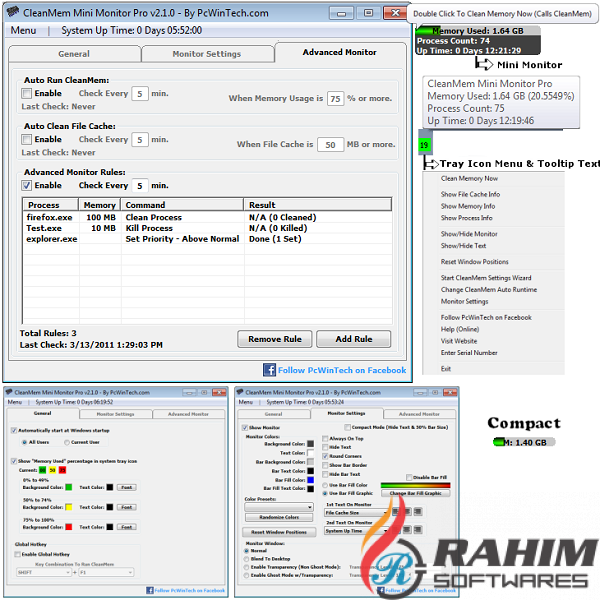Set 2nd Text On Monitor alignment to right
The width and height of the screenshot is (600, 600).
(x=418, y=530)
